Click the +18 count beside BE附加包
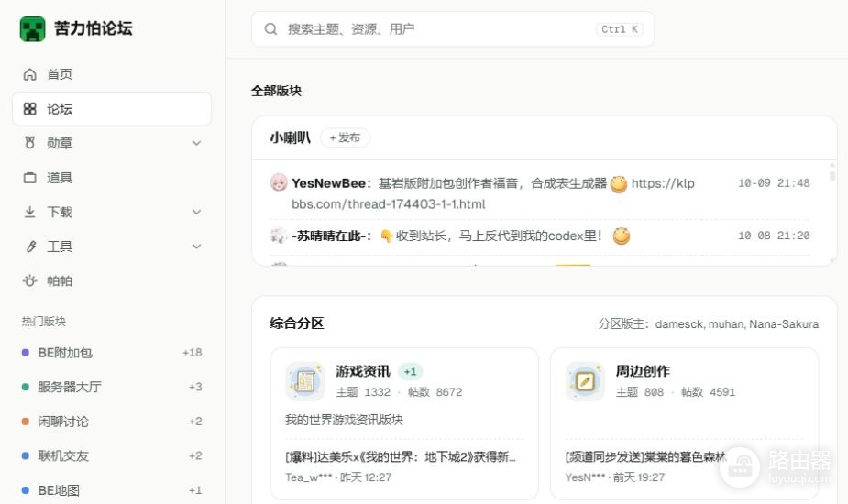848x504 pixels. [192, 353]
